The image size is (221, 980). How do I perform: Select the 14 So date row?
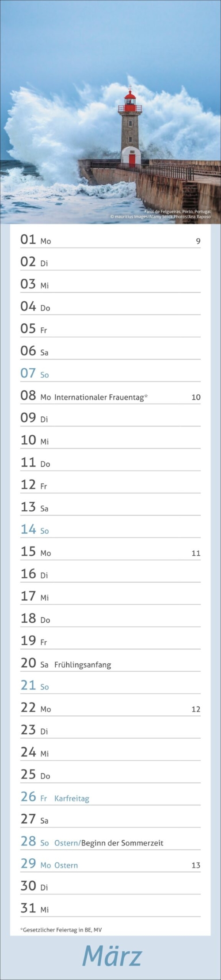click(110, 529)
